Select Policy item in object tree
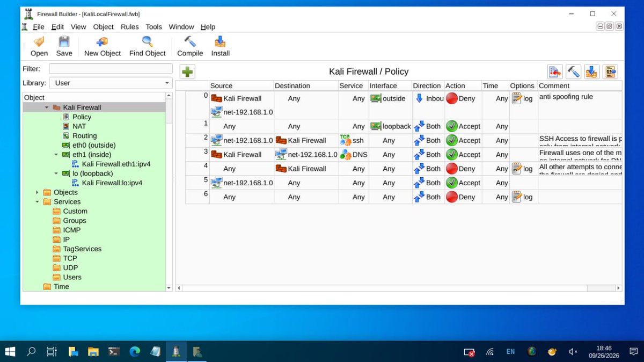Screen dimensions: 644x362 pyautogui.click(x=82, y=117)
